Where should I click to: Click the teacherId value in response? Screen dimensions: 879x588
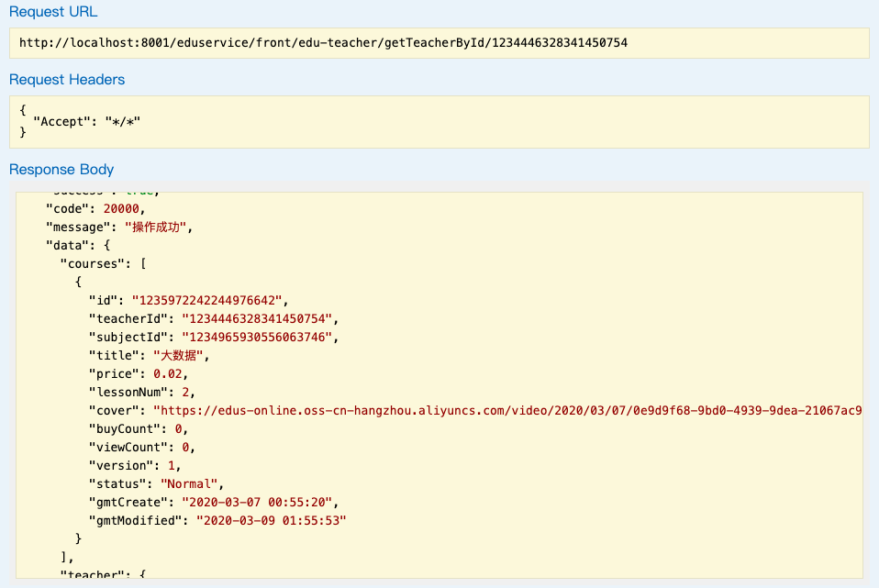[260, 319]
